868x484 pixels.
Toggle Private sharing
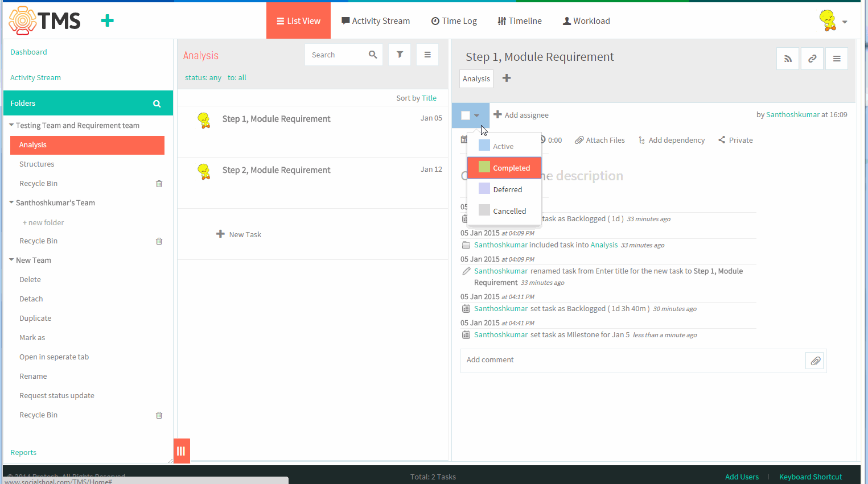735,140
